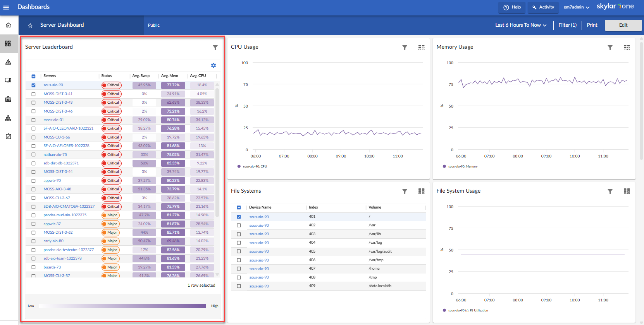Image resolution: width=644 pixels, height=325 pixels.
Task: Open the Last 6 Hours To Now dropdown
Action: [520, 25]
